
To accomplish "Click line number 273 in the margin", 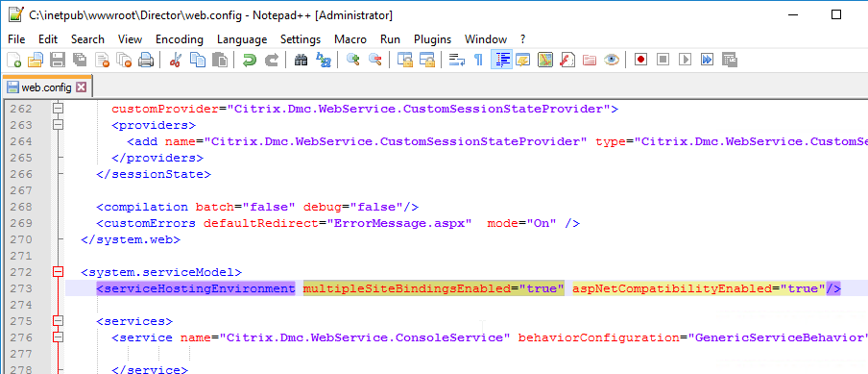I will (x=21, y=288).
